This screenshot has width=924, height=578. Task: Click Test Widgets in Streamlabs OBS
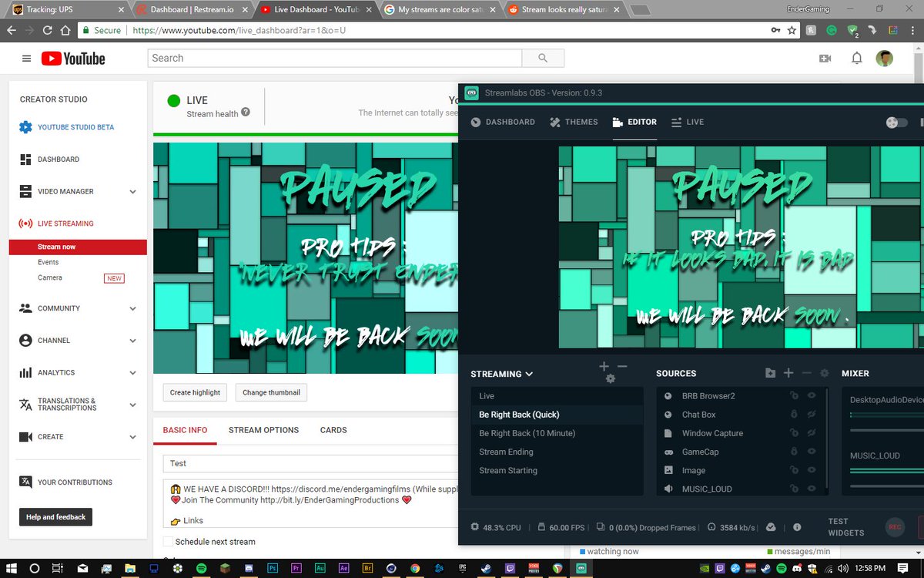click(845, 527)
